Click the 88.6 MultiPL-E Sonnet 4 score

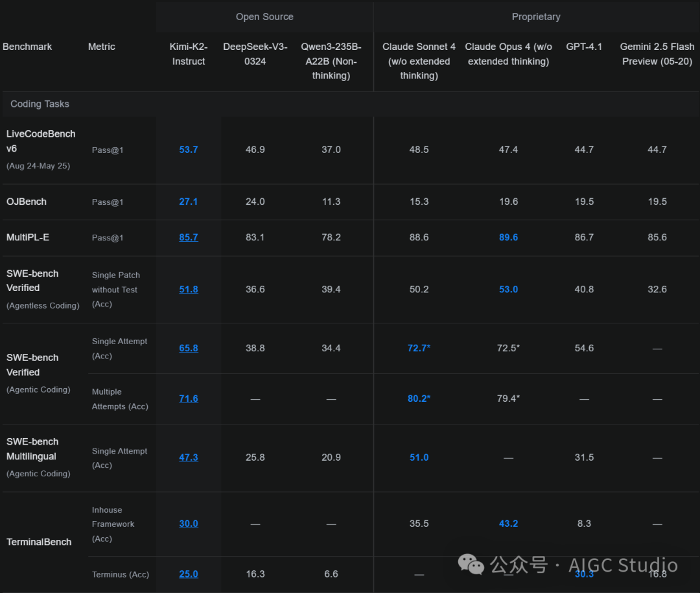[419, 238]
